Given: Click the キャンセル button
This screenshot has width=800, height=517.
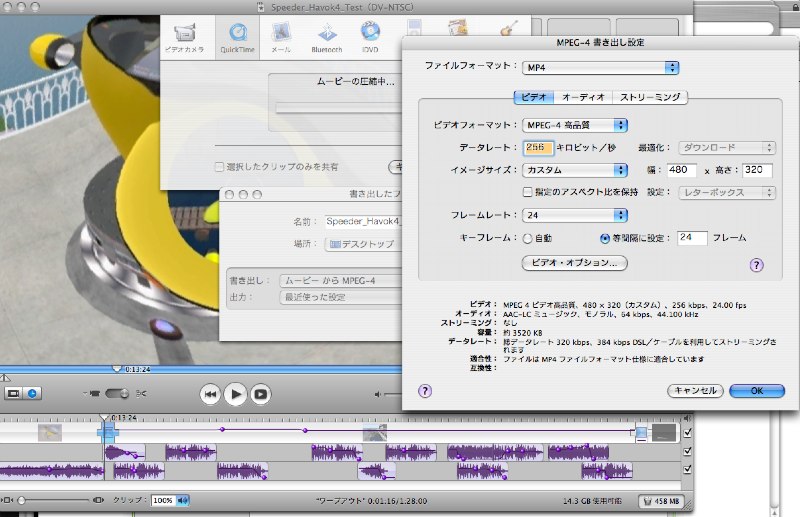Looking at the screenshot, I should [695, 391].
